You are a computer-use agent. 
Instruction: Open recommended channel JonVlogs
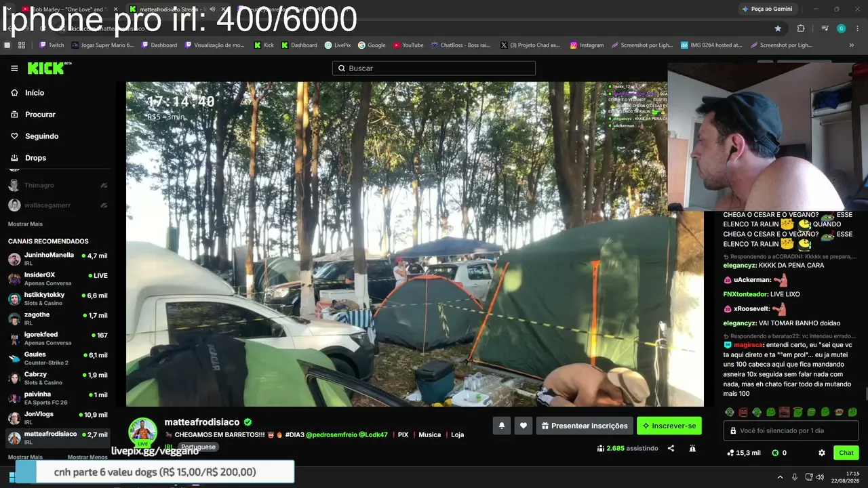[x=58, y=418]
